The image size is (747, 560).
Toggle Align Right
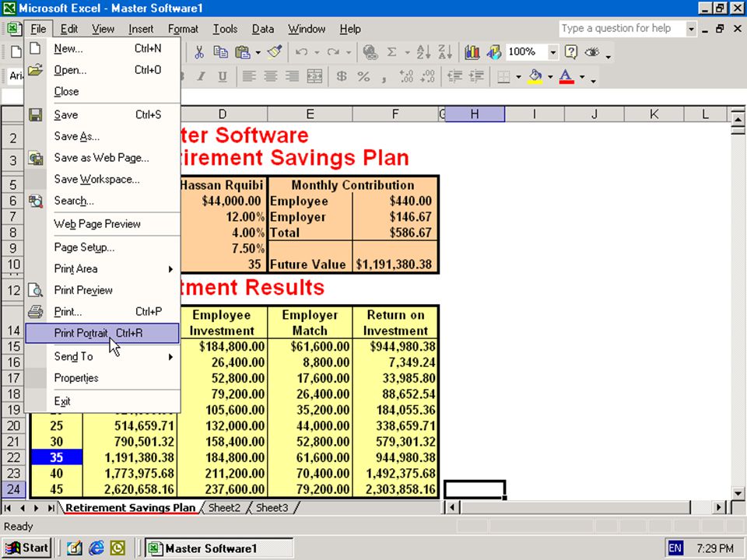[x=292, y=76]
